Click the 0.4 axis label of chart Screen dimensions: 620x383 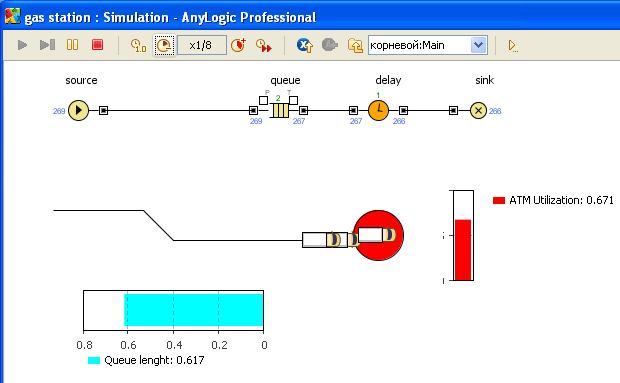[x=174, y=345]
